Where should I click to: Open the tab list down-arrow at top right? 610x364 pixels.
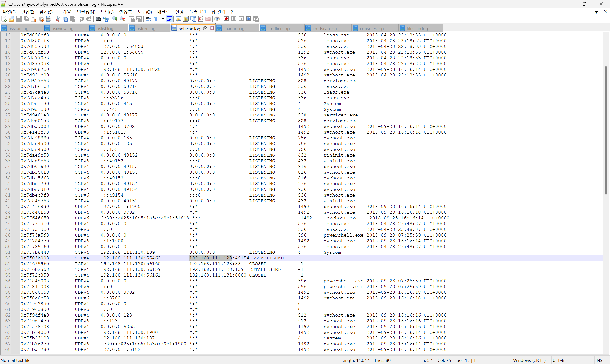tap(596, 12)
